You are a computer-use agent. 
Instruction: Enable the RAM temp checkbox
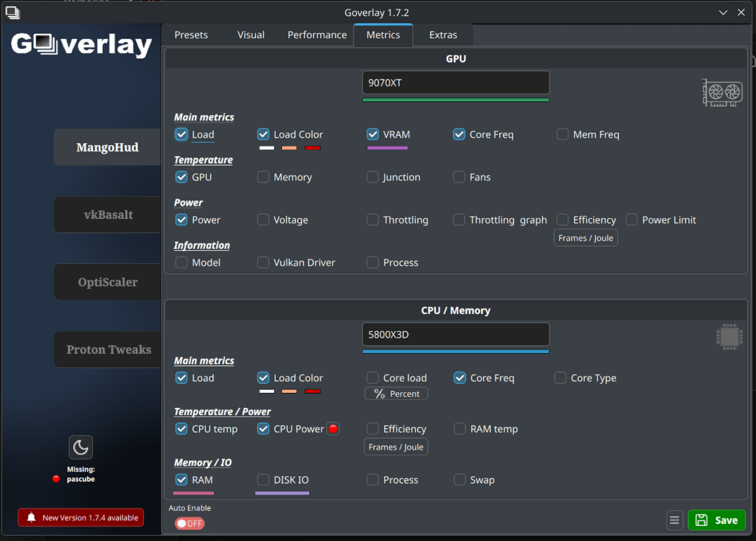coord(459,429)
